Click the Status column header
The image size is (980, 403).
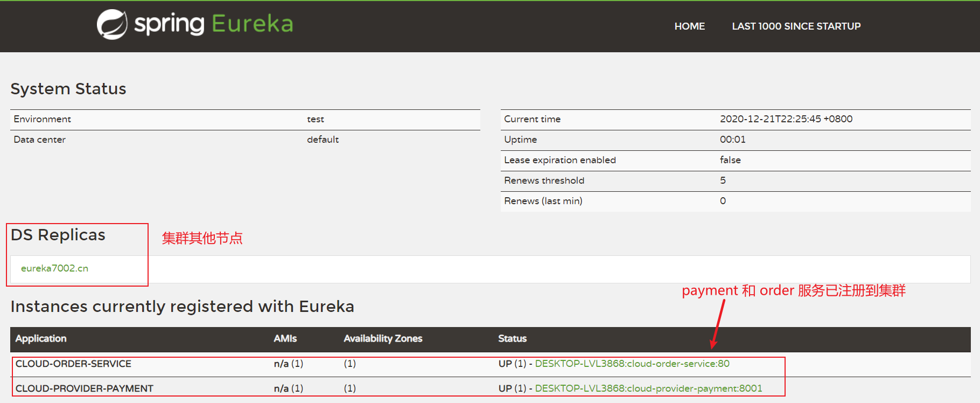click(512, 338)
